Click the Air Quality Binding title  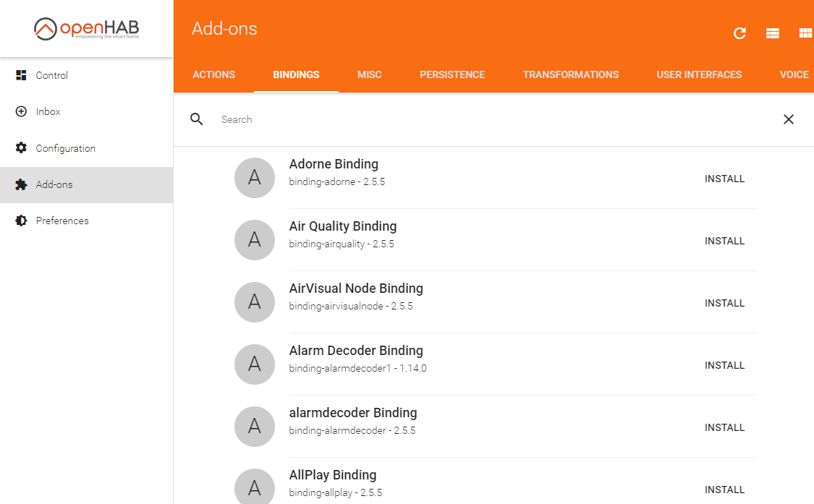pos(343,226)
